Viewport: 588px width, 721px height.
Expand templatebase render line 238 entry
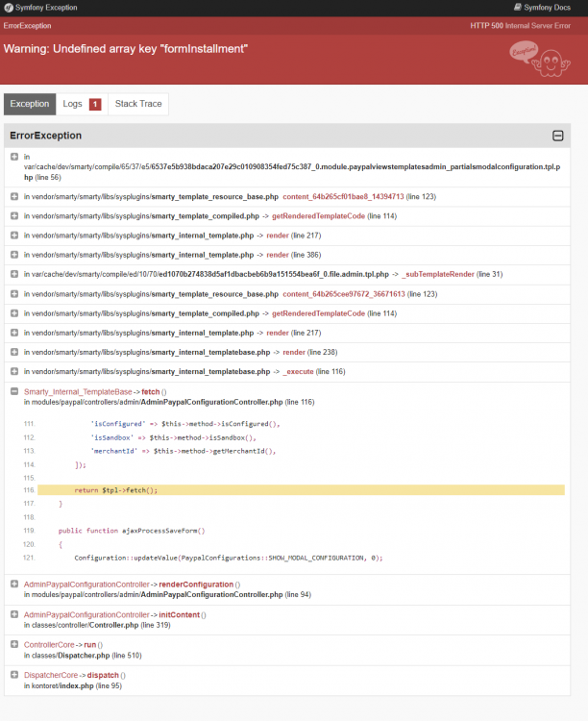(14, 352)
